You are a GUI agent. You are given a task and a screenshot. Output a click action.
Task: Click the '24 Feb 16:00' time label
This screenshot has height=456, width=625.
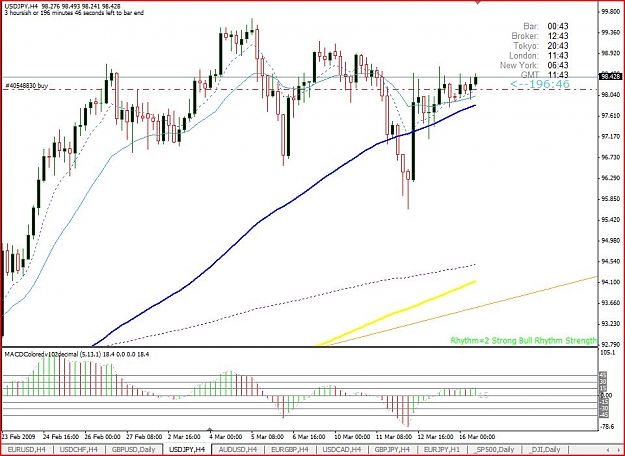(x=61, y=436)
